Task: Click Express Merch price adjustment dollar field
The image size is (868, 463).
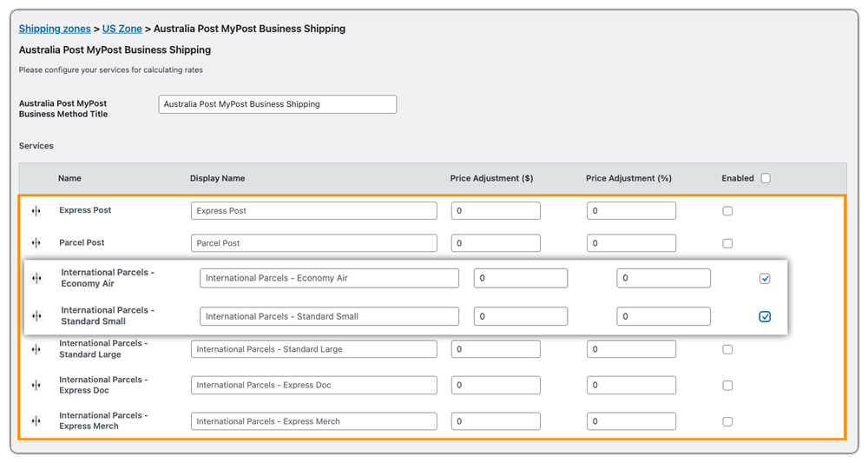Action: coord(496,421)
